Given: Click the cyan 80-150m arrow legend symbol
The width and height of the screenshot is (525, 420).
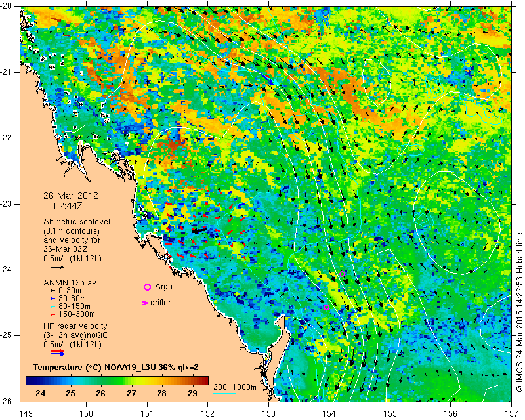Looking at the screenshot, I should coord(52,306).
